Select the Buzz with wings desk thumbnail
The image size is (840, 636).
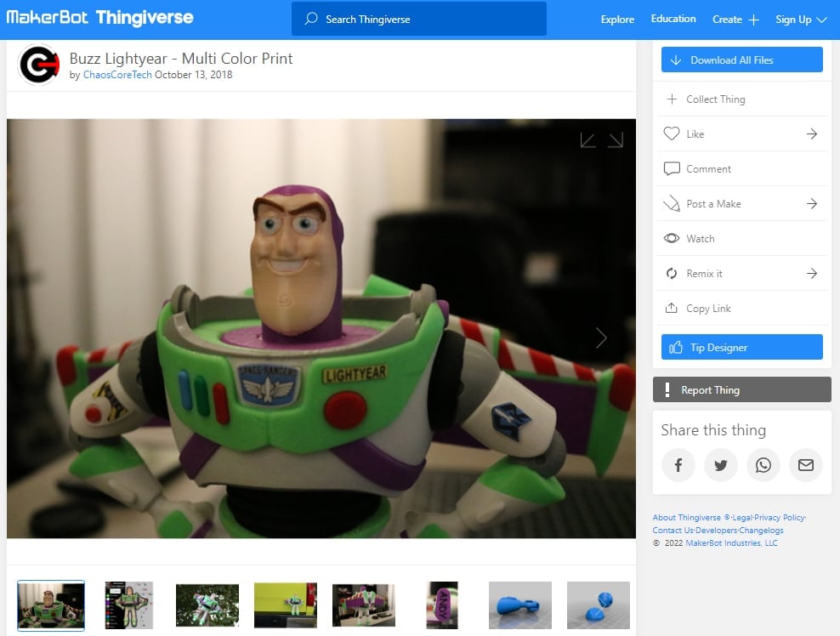(x=364, y=605)
